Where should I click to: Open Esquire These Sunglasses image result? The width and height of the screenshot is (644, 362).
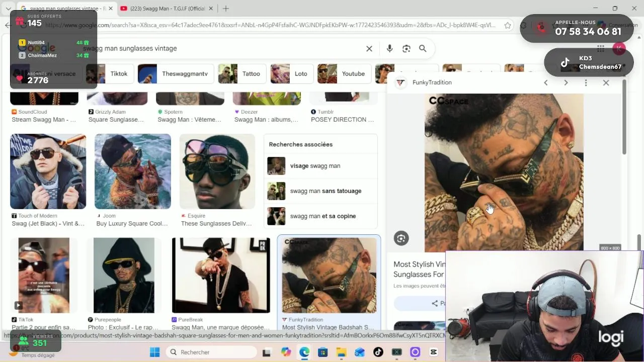[x=217, y=171]
